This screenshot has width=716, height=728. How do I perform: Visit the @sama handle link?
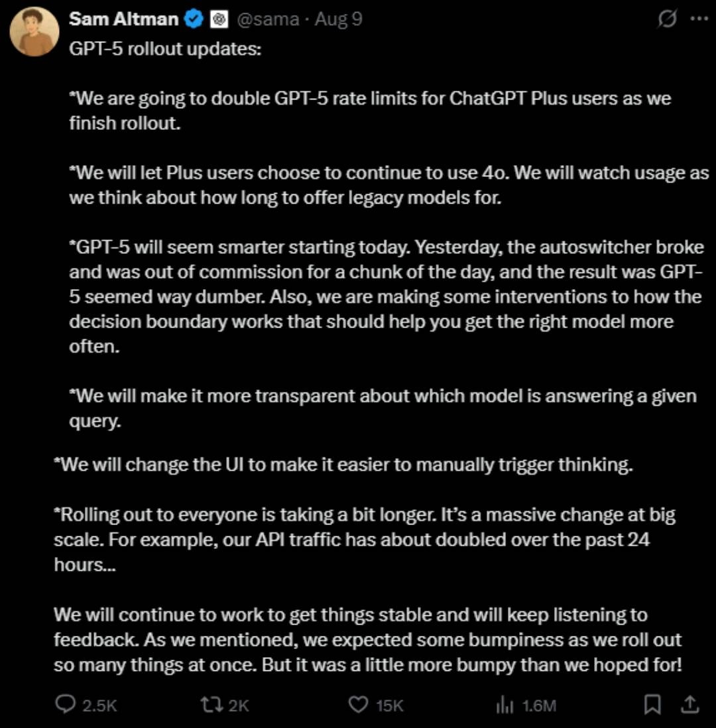[268, 19]
